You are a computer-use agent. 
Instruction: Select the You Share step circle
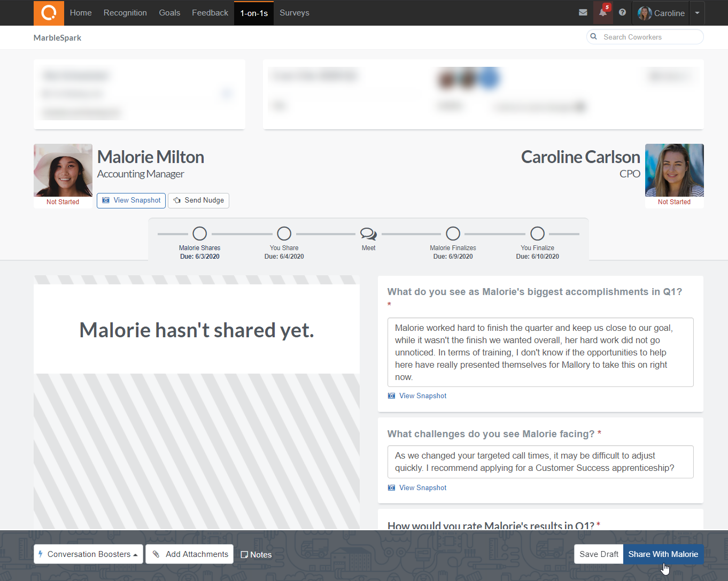coord(284,234)
